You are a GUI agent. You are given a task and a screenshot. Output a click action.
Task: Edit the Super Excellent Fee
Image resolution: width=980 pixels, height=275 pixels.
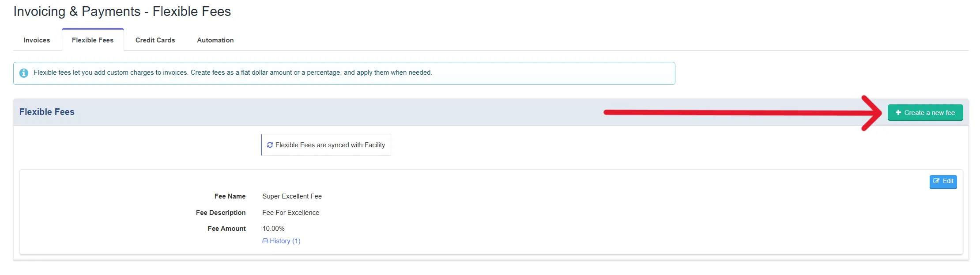point(943,181)
